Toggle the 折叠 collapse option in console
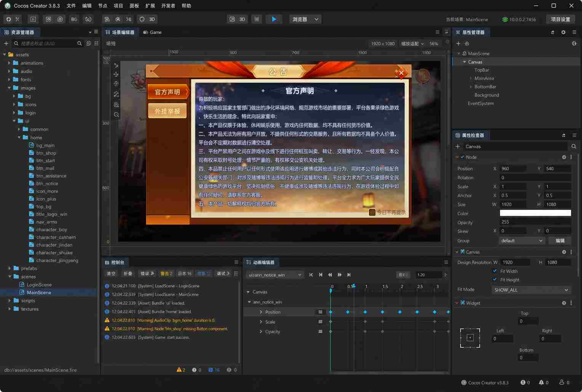This screenshot has width=582, height=392. (128, 274)
